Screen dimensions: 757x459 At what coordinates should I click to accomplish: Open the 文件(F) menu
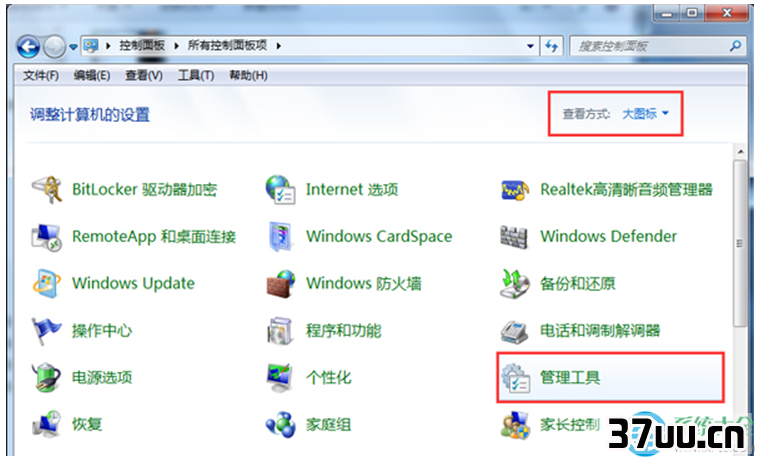pyautogui.click(x=41, y=76)
